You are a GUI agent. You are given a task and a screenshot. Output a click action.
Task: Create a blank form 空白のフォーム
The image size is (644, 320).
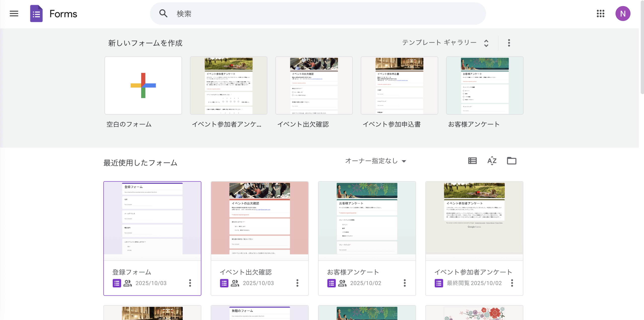point(143,85)
